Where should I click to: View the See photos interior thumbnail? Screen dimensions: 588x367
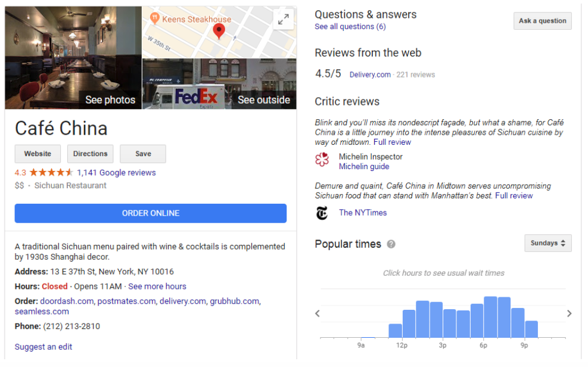pyautogui.click(x=73, y=58)
